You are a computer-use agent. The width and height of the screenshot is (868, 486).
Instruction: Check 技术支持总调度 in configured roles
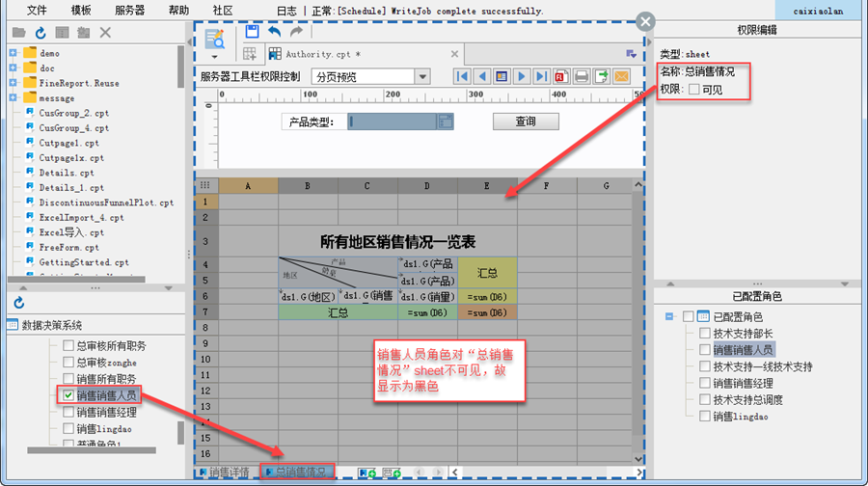click(705, 399)
